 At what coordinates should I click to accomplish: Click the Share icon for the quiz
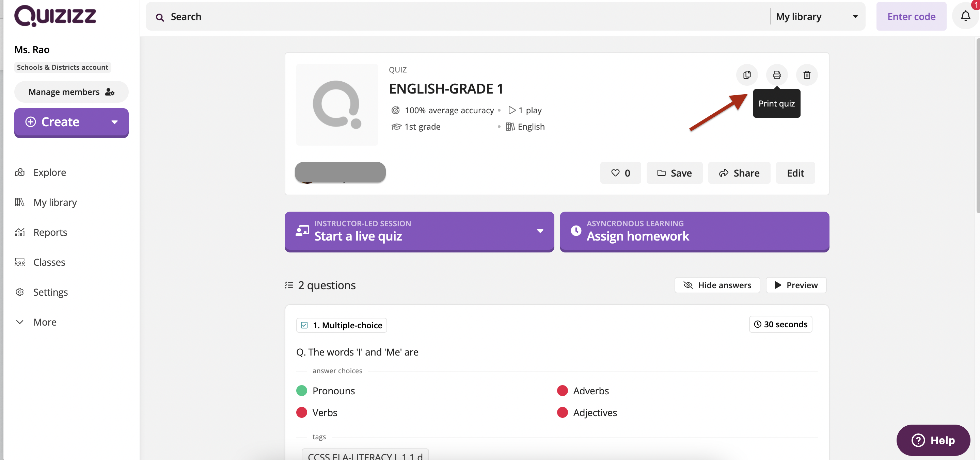739,172
